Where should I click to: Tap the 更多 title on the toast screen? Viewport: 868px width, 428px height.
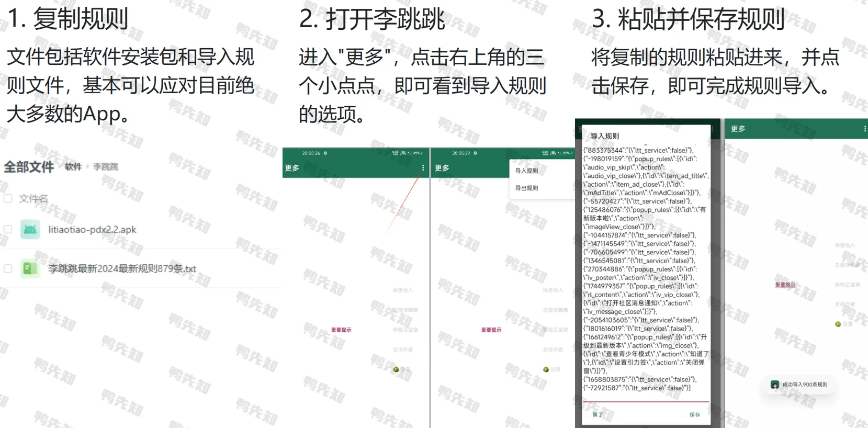[x=738, y=129]
